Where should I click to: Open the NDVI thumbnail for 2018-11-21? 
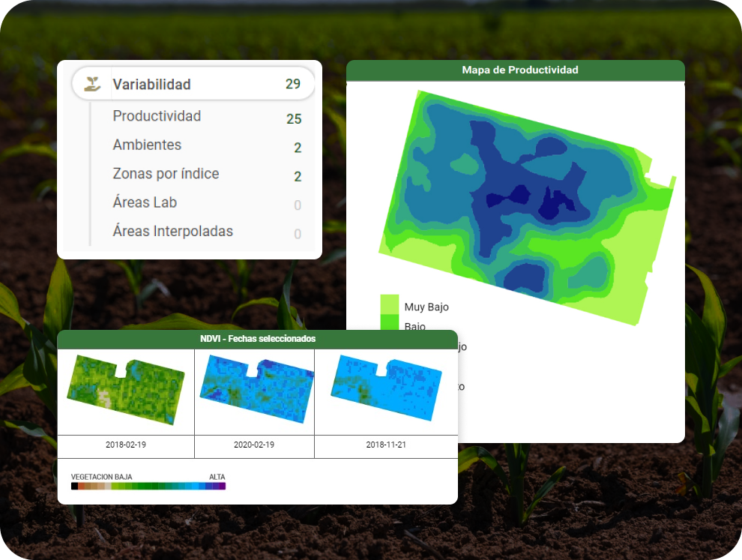pyautogui.click(x=386, y=388)
